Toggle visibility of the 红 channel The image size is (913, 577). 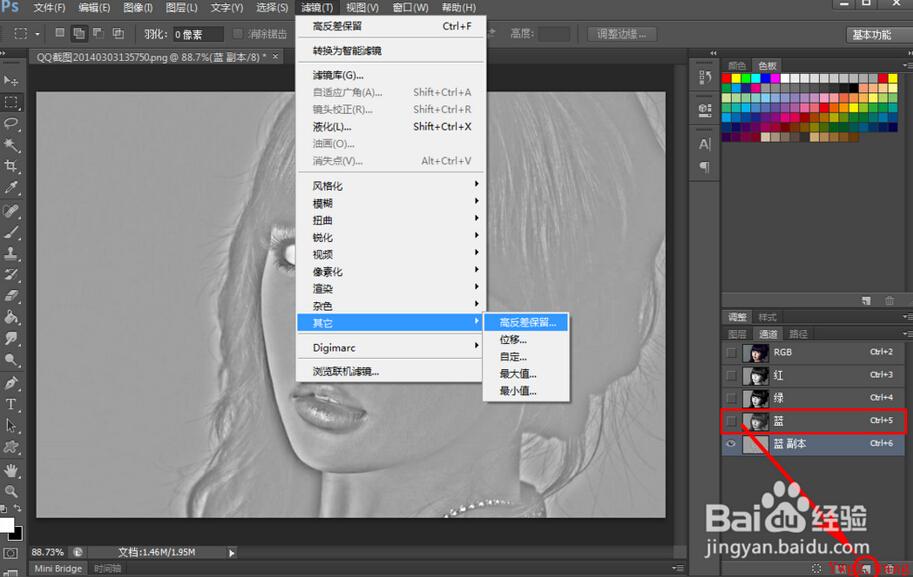point(732,375)
